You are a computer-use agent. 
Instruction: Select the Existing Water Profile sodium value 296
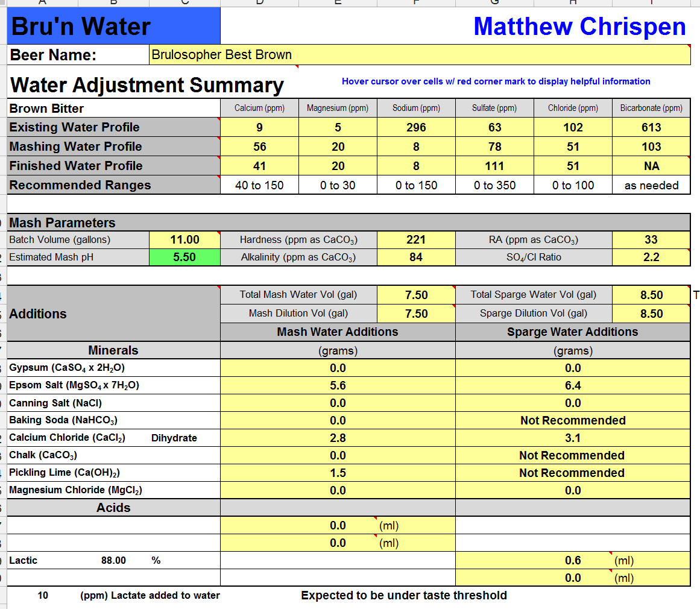[x=416, y=127]
